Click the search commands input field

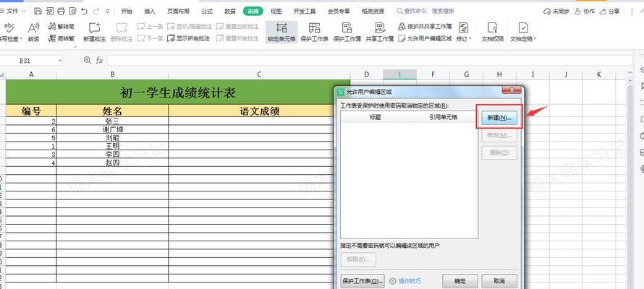[434, 12]
